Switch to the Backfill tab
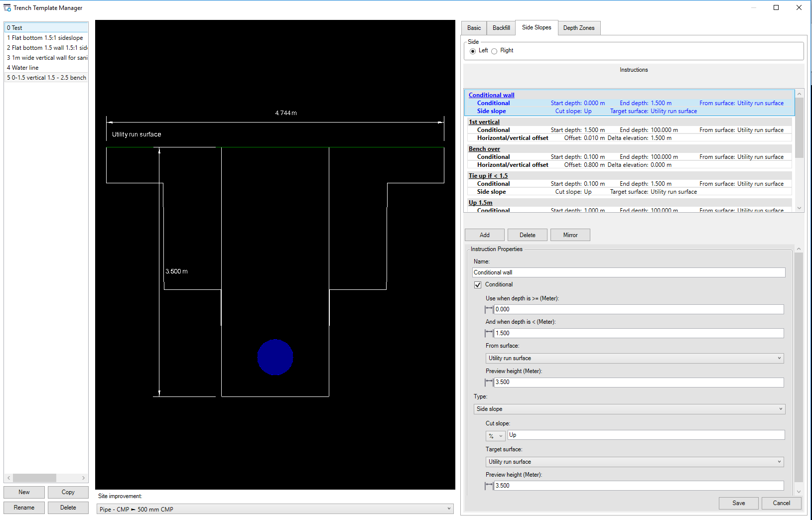 point(501,28)
